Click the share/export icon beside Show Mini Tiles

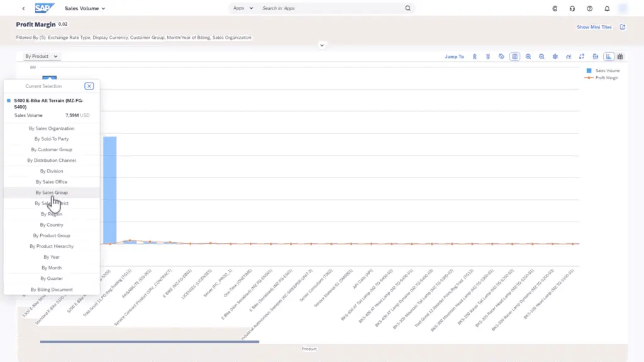(x=623, y=26)
